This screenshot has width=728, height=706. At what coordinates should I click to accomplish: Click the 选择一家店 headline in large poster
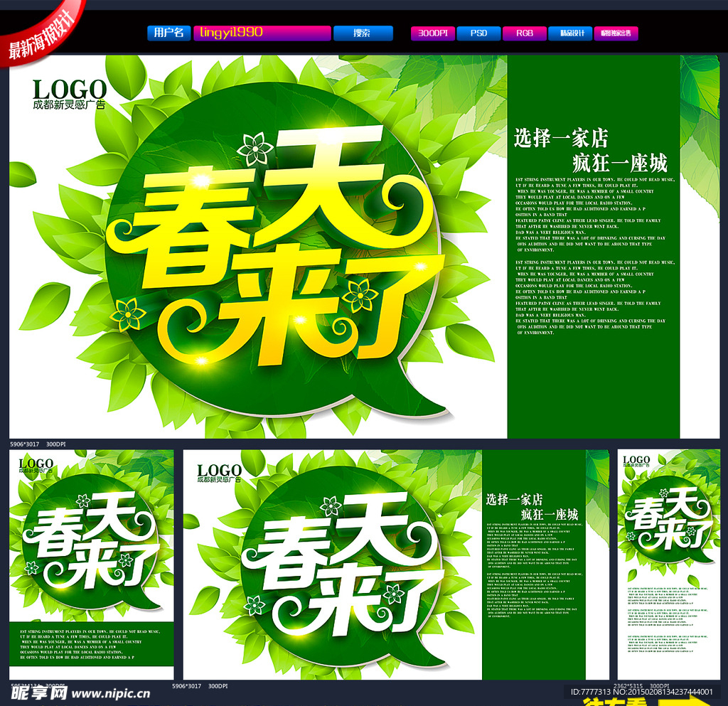click(561, 139)
